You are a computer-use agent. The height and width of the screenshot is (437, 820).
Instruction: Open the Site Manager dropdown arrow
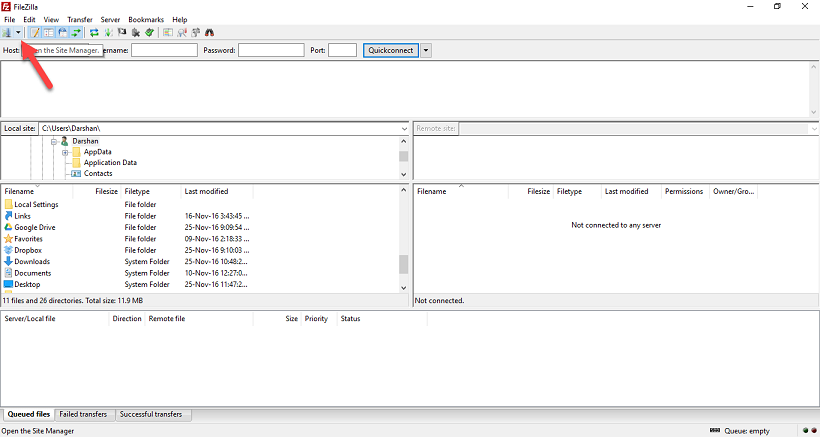point(18,32)
